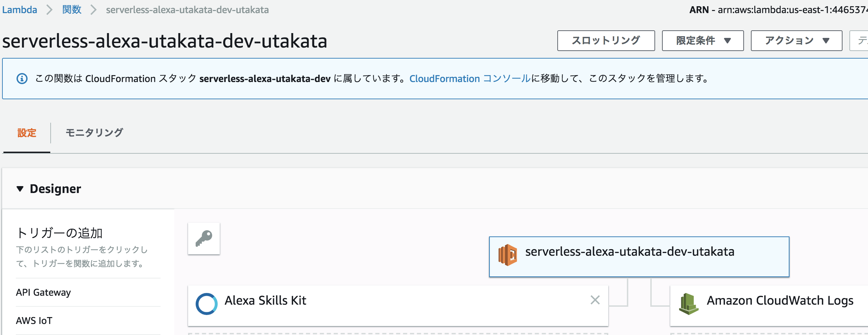Open the key permissions icon box
The image size is (868, 335).
coord(204,238)
